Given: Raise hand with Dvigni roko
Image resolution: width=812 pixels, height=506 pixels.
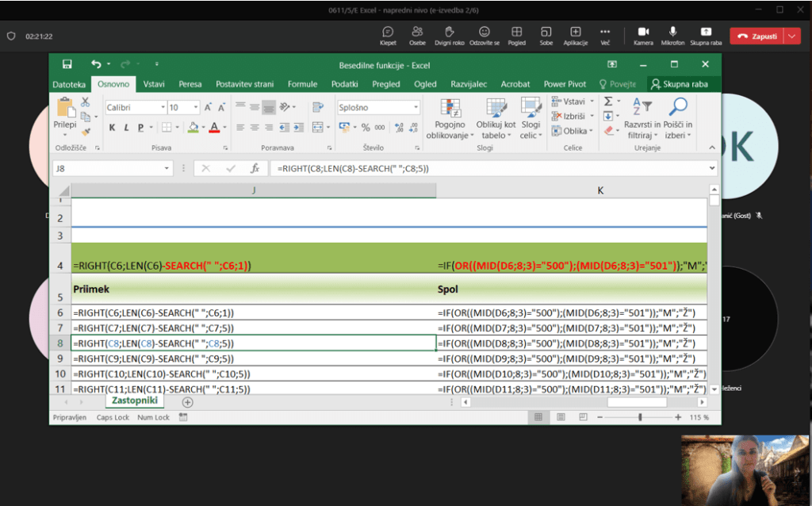Looking at the screenshot, I should click(x=449, y=32).
